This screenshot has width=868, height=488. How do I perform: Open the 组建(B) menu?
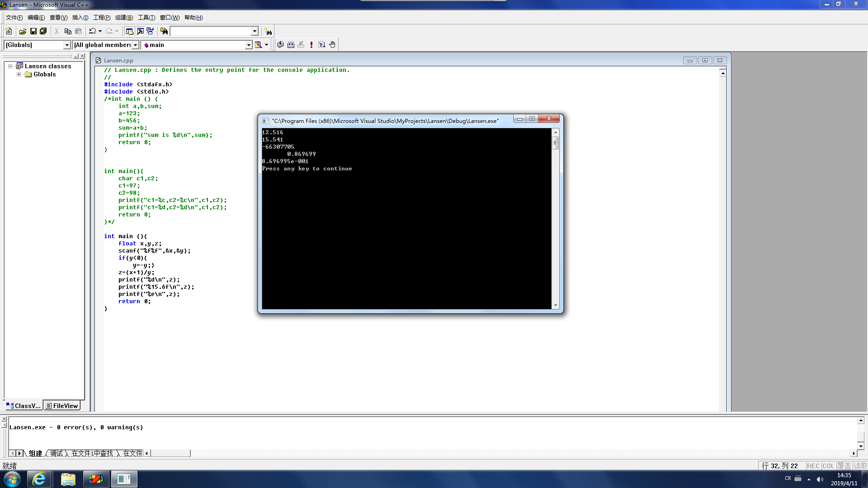[x=124, y=18]
